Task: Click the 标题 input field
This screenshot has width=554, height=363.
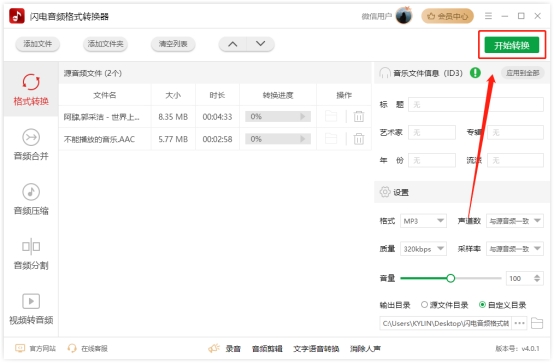Action: (x=476, y=105)
